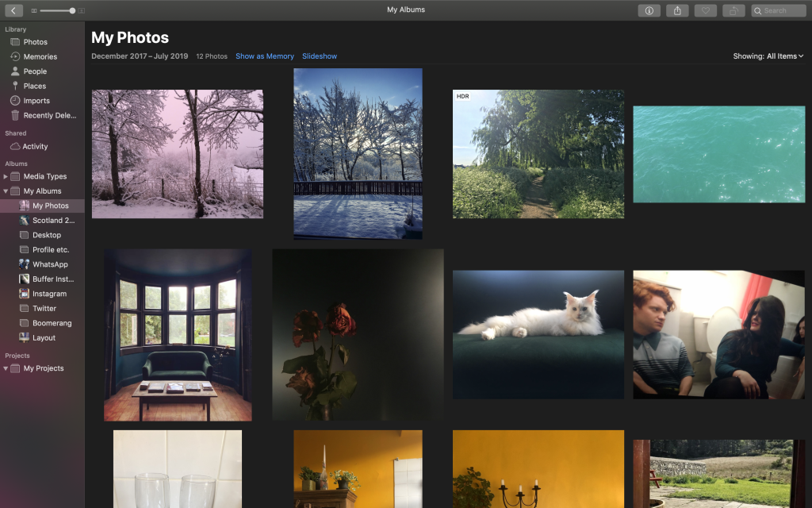Open the Recently Deleted trash folder
Image resolution: width=812 pixels, height=508 pixels.
pos(49,116)
